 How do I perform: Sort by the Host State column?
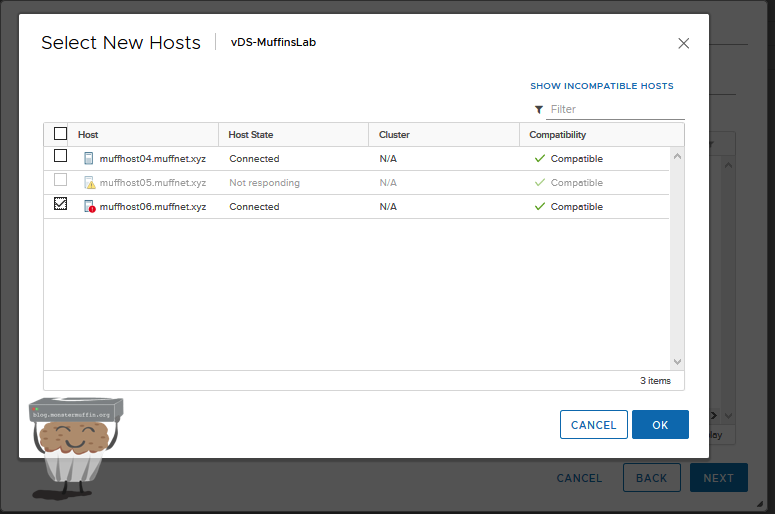(x=251, y=135)
